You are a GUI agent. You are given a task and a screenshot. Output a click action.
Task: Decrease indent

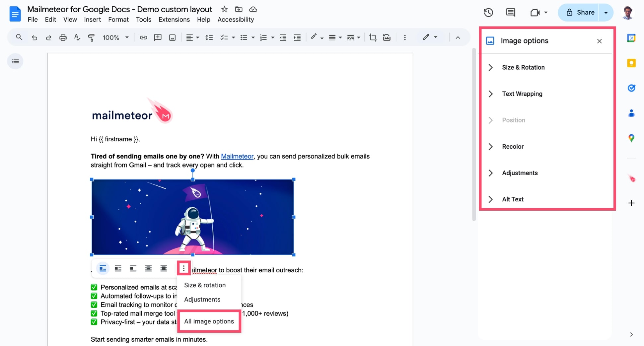283,37
